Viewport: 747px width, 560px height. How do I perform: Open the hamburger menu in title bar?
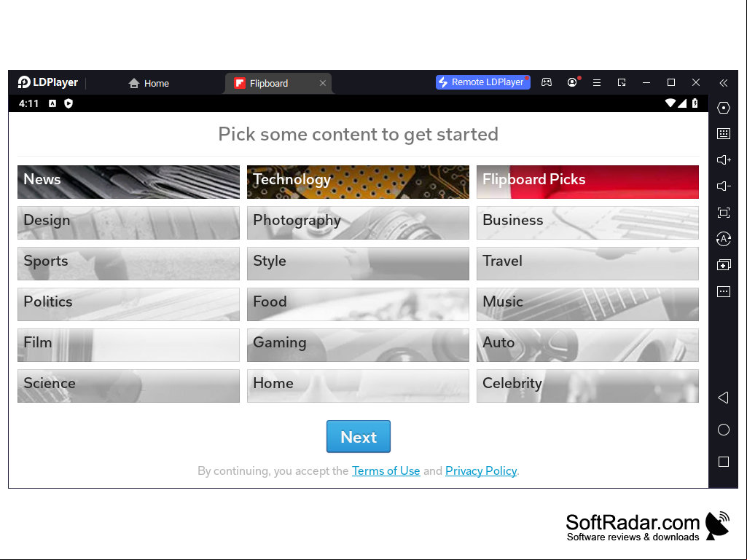tap(596, 82)
